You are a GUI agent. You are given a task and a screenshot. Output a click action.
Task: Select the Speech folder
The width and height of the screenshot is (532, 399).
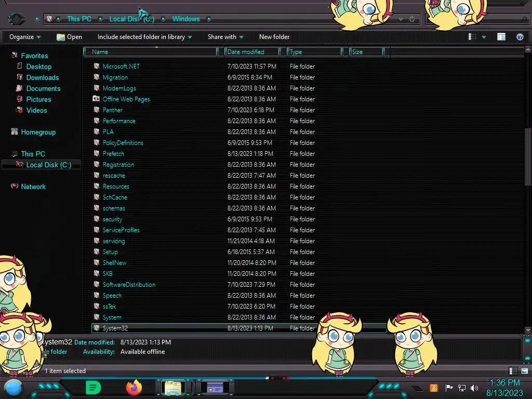point(112,296)
